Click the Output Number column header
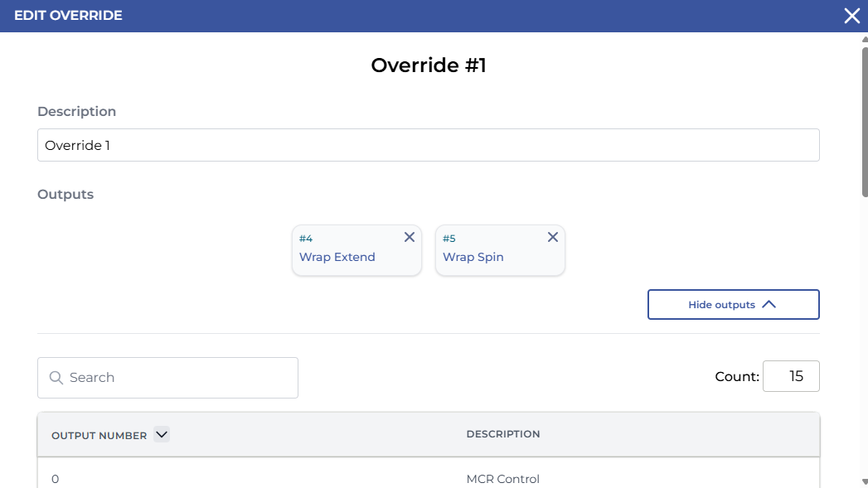This screenshot has height=488, width=868. point(99,435)
